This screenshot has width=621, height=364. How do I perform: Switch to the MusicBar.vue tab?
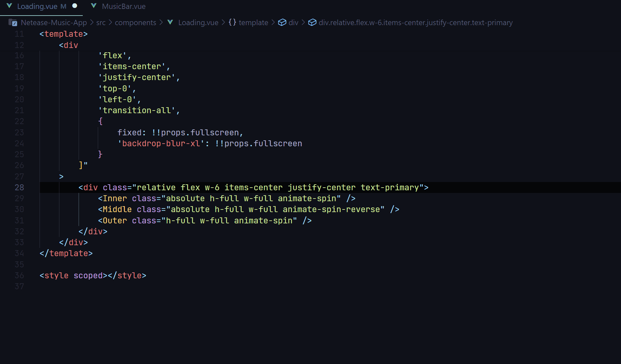(123, 6)
